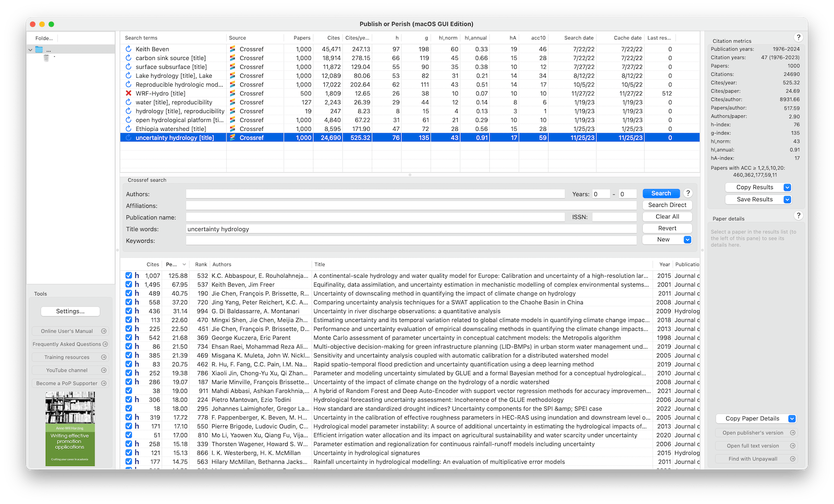
Task: Sort results by Cites column header
Action: click(x=153, y=264)
